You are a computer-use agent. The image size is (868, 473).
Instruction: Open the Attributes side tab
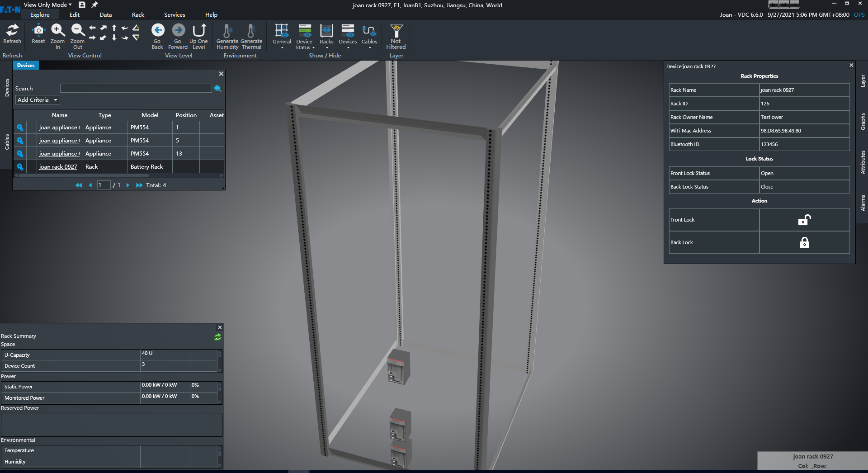point(863,162)
